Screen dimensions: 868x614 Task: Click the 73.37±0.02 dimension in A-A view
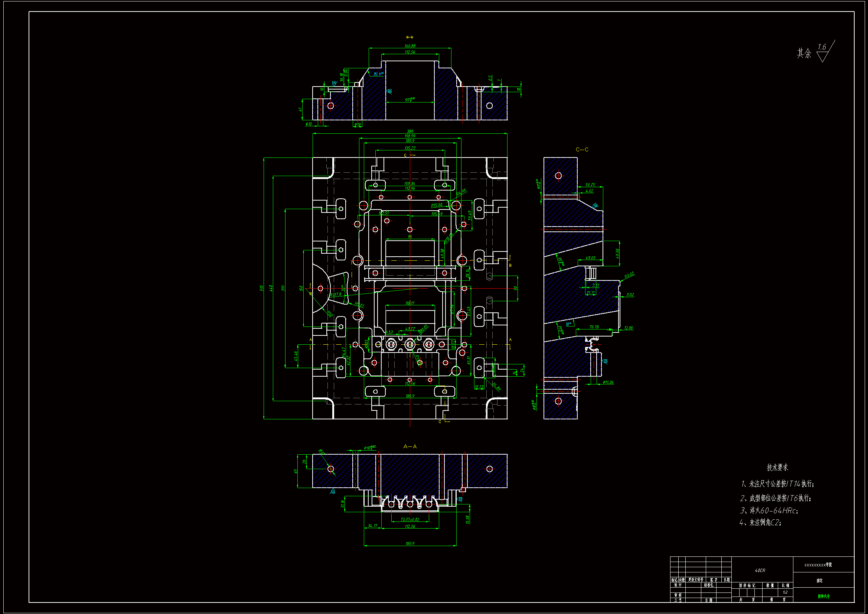410,519
